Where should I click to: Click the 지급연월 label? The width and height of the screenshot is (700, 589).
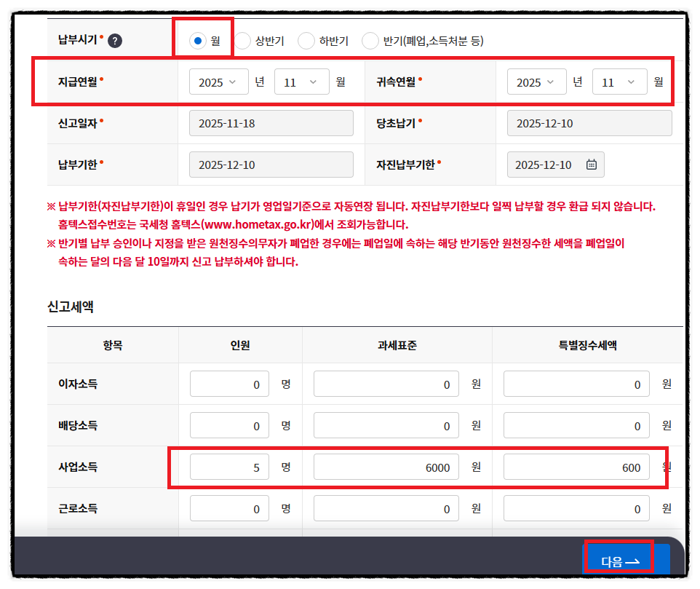pos(78,82)
